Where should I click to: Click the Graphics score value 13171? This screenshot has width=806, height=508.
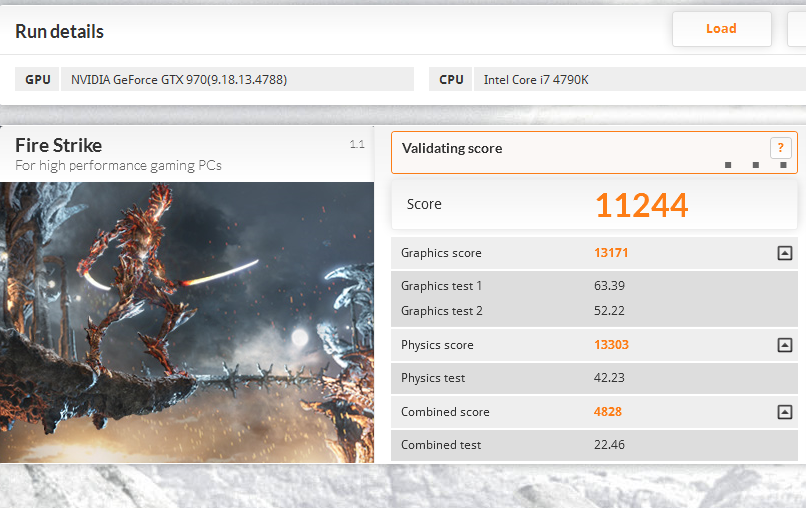pos(611,253)
